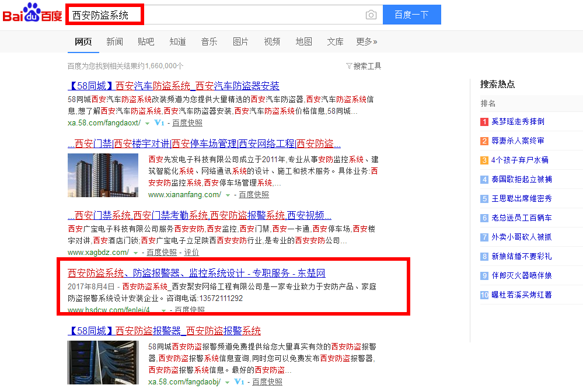
Task: Click 评价 link for xagbdz.com
Action: click(191, 253)
